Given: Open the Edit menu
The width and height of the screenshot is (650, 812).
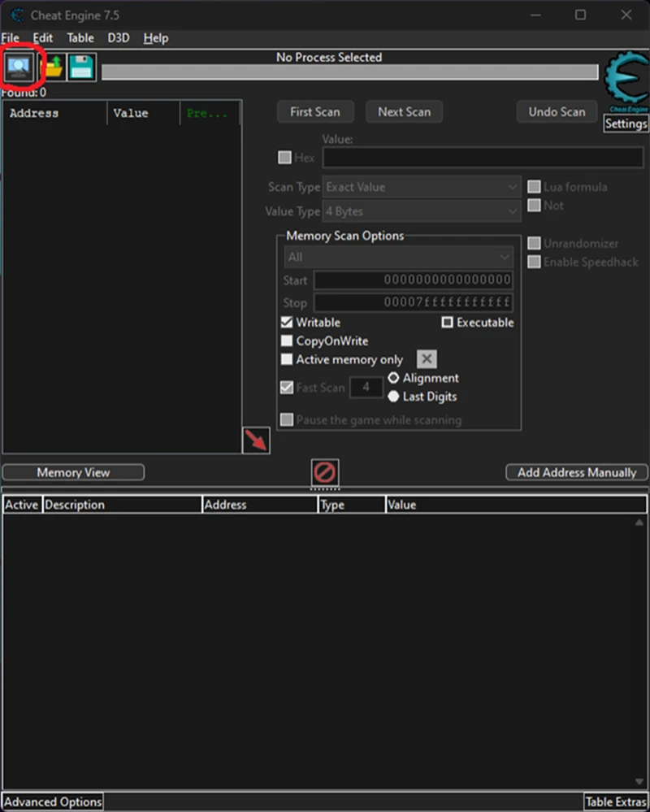Looking at the screenshot, I should coord(43,38).
